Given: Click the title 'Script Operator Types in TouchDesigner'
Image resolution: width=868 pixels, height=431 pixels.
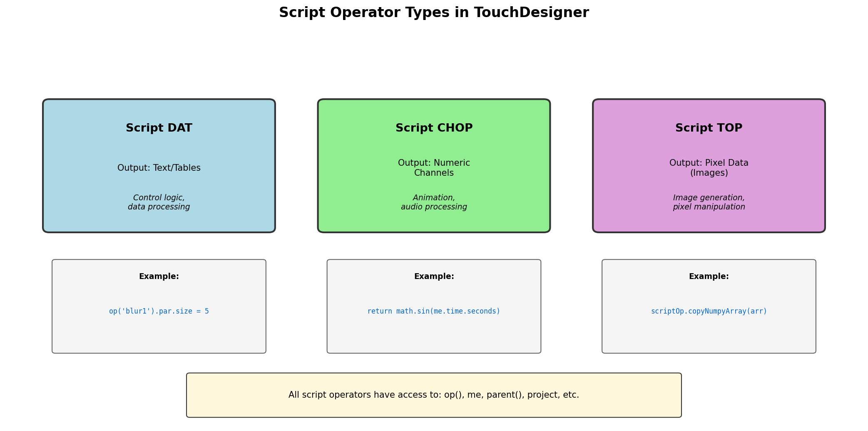Looking at the screenshot, I should (x=434, y=12).
